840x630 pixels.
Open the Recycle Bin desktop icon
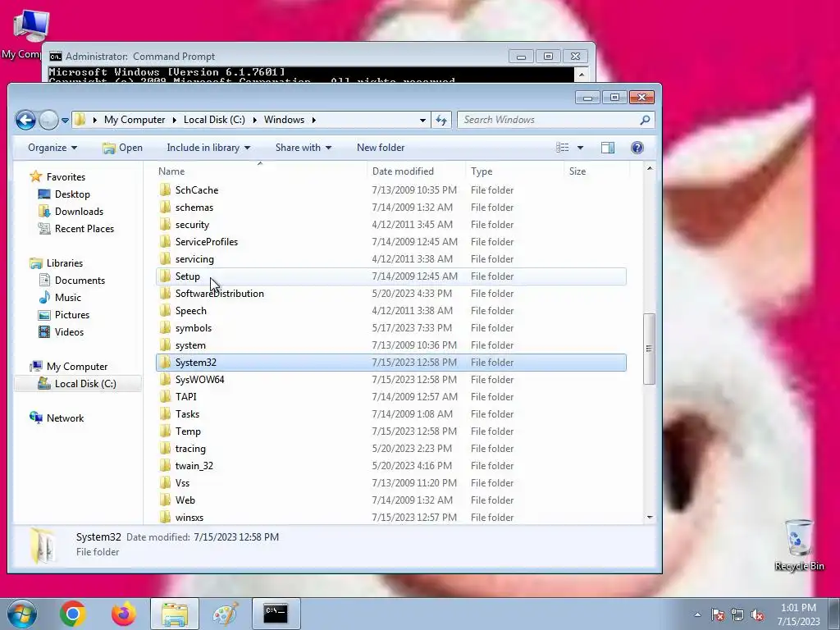click(x=799, y=545)
